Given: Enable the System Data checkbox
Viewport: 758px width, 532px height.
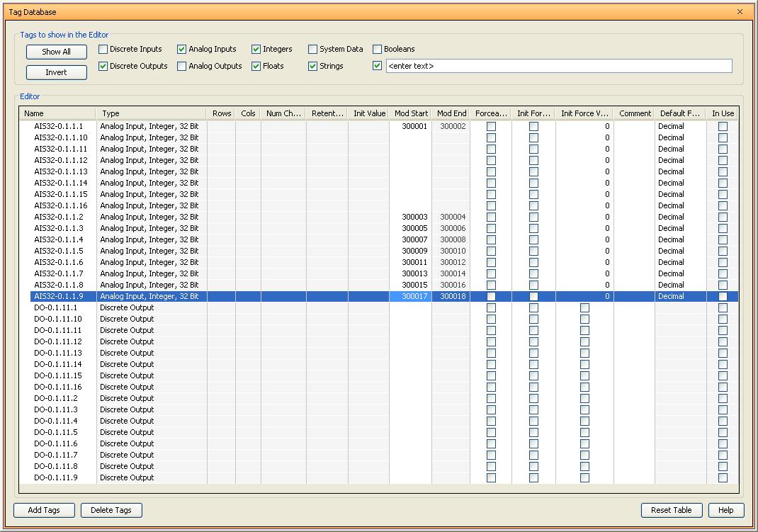Looking at the screenshot, I should click(313, 50).
